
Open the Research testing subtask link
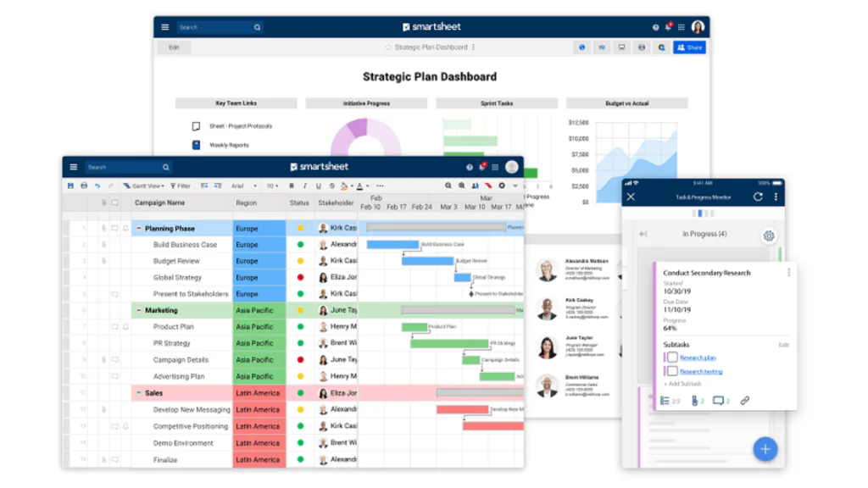pyautogui.click(x=701, y=371)
